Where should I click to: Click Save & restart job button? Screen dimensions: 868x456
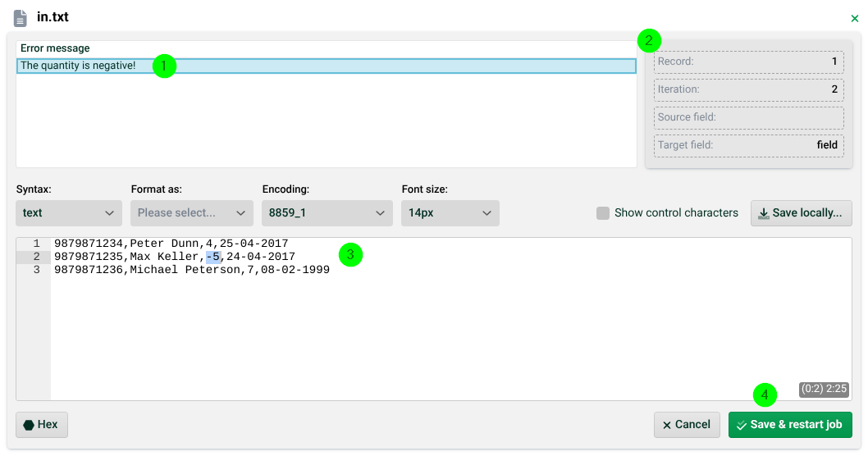coord(790,425)
